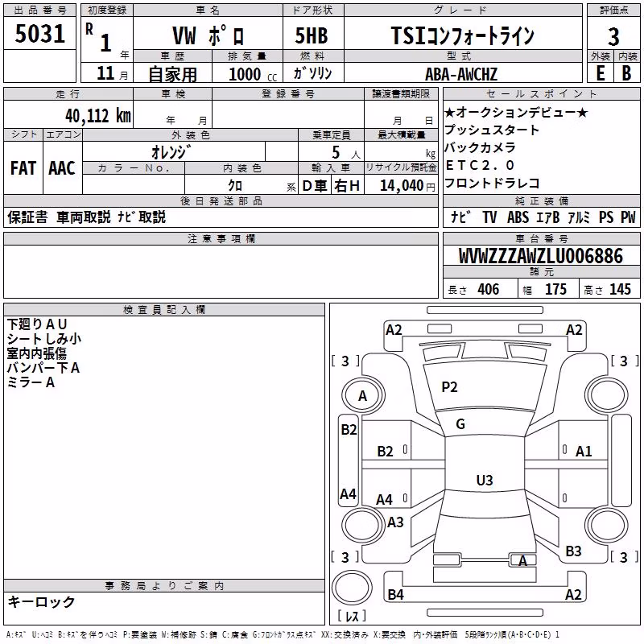The image size is (644, 644).
Task: Select the recycle deposit 14,040円
Action: pos(407,186)
